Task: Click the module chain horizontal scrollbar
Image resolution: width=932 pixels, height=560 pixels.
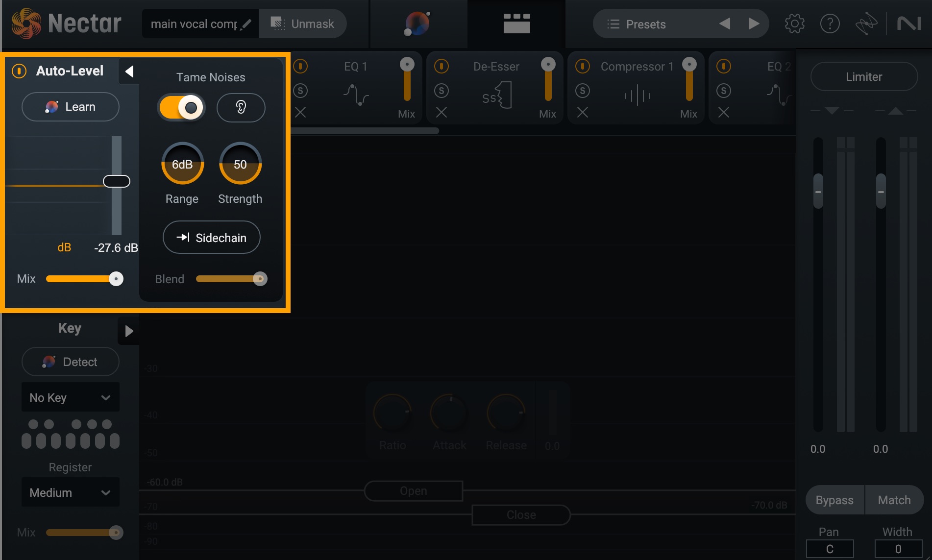Action: pyautogui.click(x=365, y=131)
